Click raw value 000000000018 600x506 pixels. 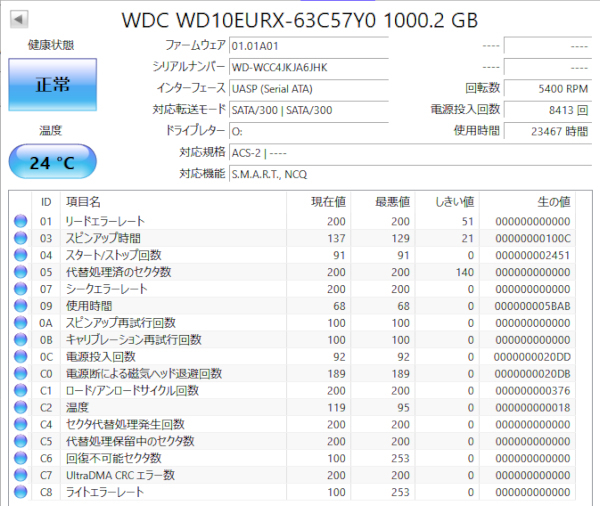tap(533, 407)
